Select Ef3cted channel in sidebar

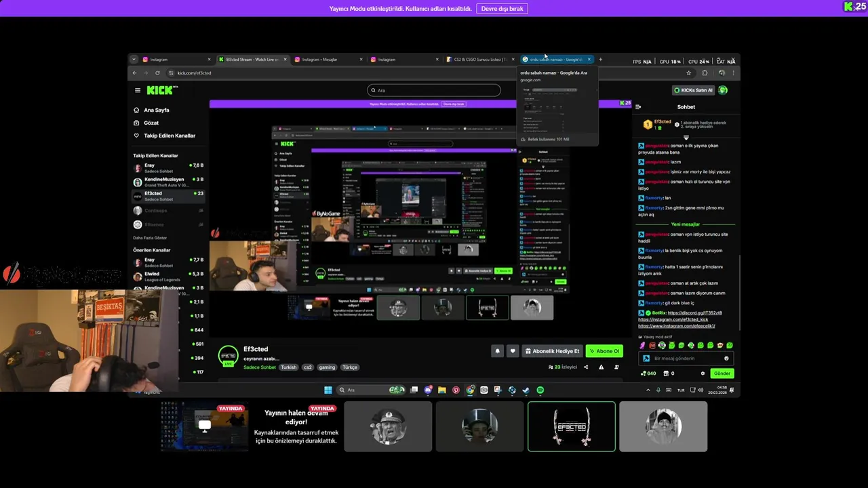(168, 196)
